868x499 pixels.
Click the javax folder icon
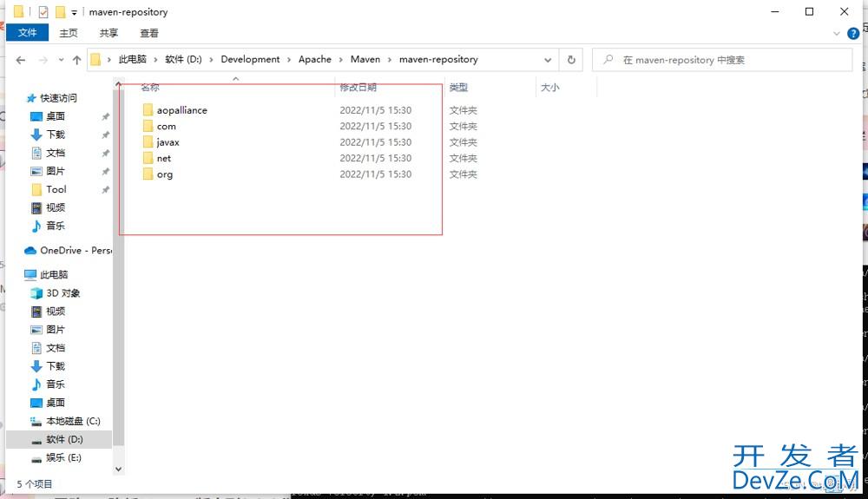148,141
